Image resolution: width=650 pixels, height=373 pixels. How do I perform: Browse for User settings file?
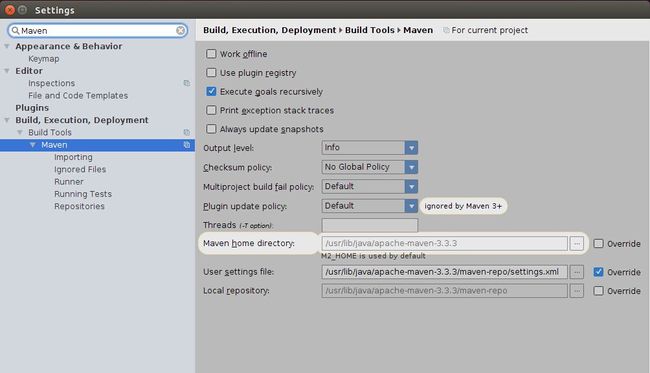(577, 272)
